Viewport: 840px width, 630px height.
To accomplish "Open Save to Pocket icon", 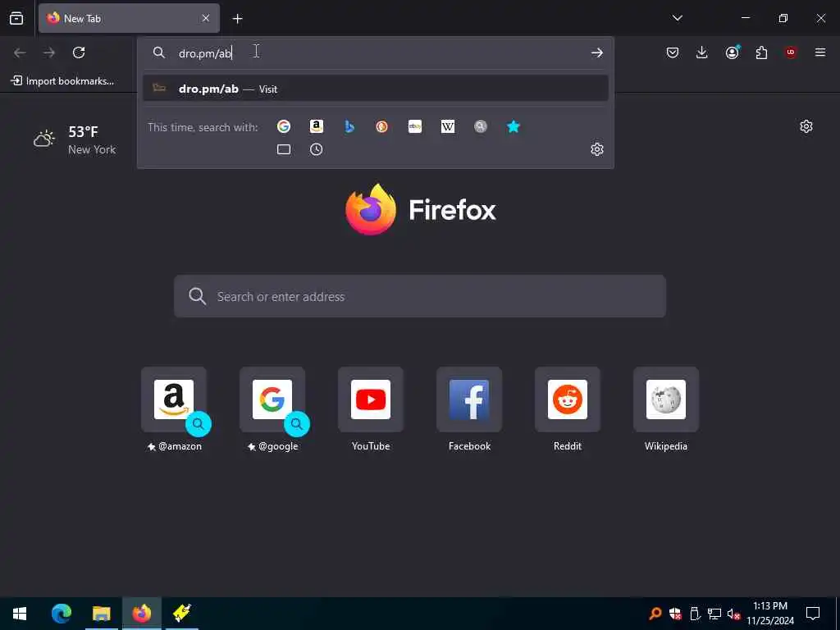I will tap(673, 52).
